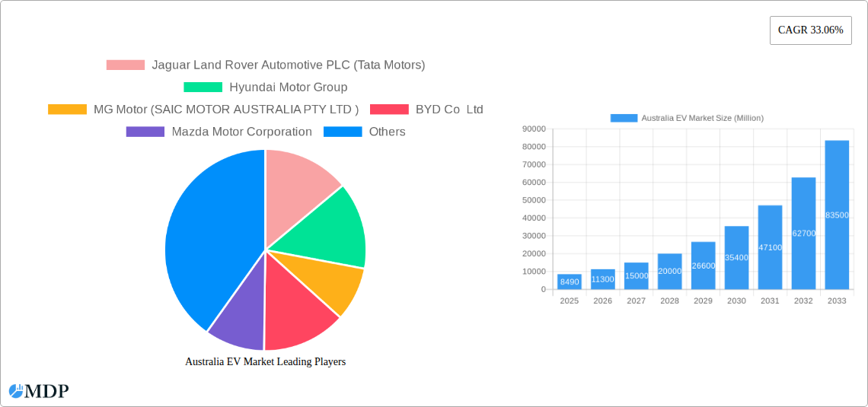Click the Hyundai Motor Group green legend swatch
Viewport: 868px width, 407px height.
point(203,87)
